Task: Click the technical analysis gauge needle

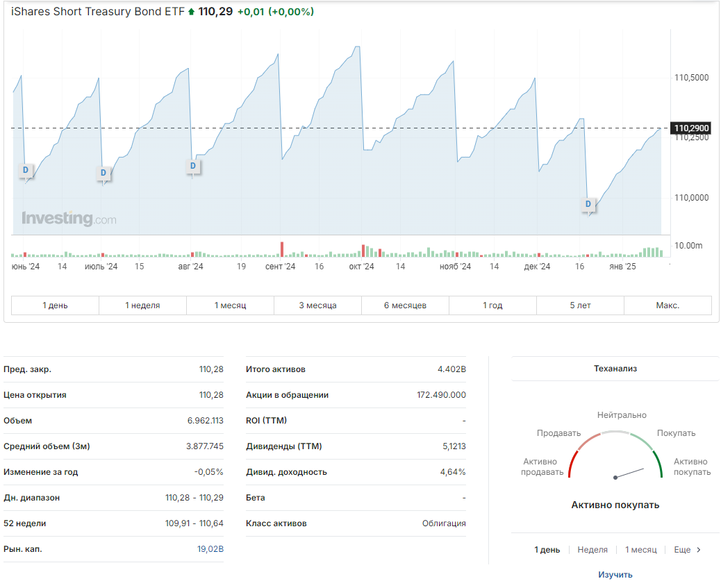Action: coord(629,473)
